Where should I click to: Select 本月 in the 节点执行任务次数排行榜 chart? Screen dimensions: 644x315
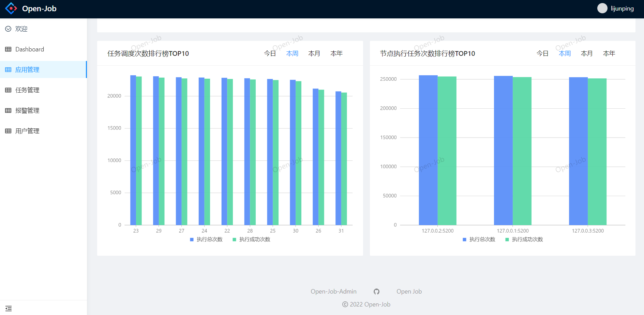pos(587,53)
